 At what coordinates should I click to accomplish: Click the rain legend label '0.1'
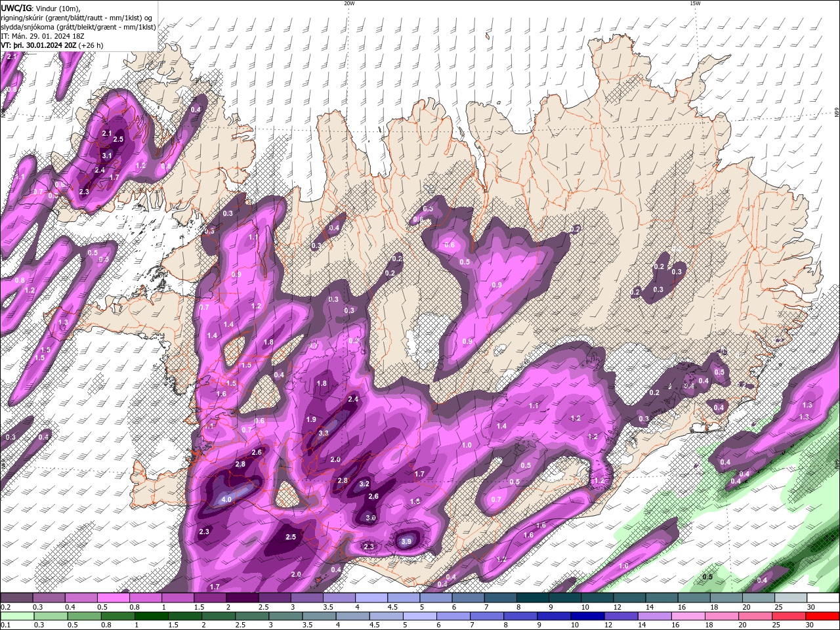point(6,625)
